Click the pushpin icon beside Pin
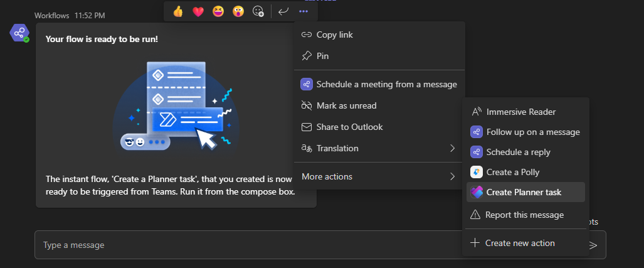Viewport: 644px width, 268px height. point(307,56)
